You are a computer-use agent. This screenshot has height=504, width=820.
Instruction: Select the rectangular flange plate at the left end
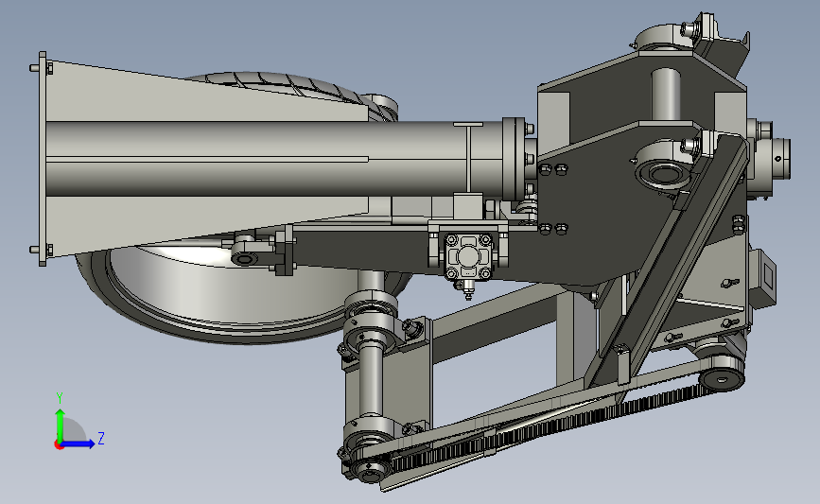pyautogui.click(x=43, y=159)
